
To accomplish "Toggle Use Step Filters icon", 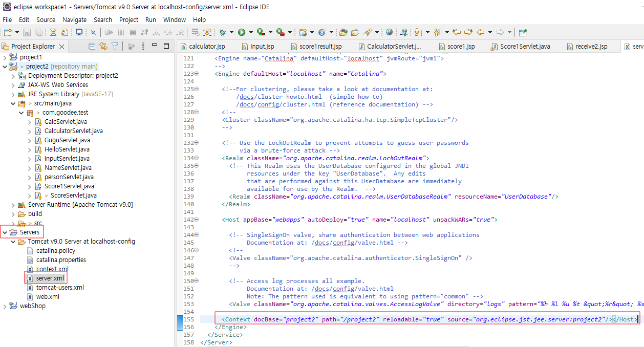I will point(207,32).
